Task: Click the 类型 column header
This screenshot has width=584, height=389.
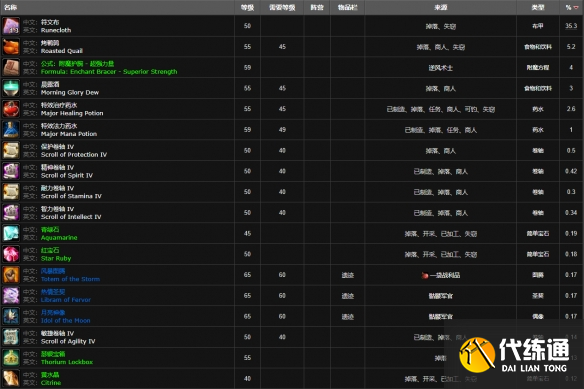Action: 538,7
